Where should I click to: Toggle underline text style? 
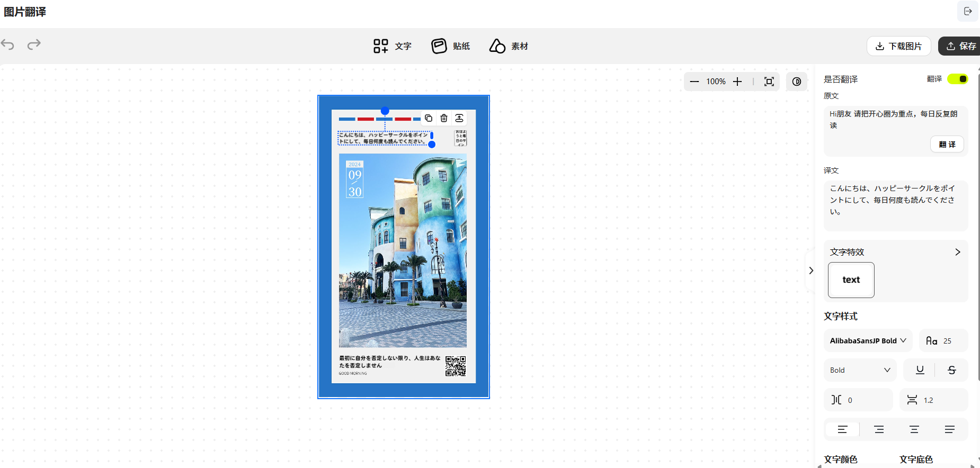coord(920,370)
